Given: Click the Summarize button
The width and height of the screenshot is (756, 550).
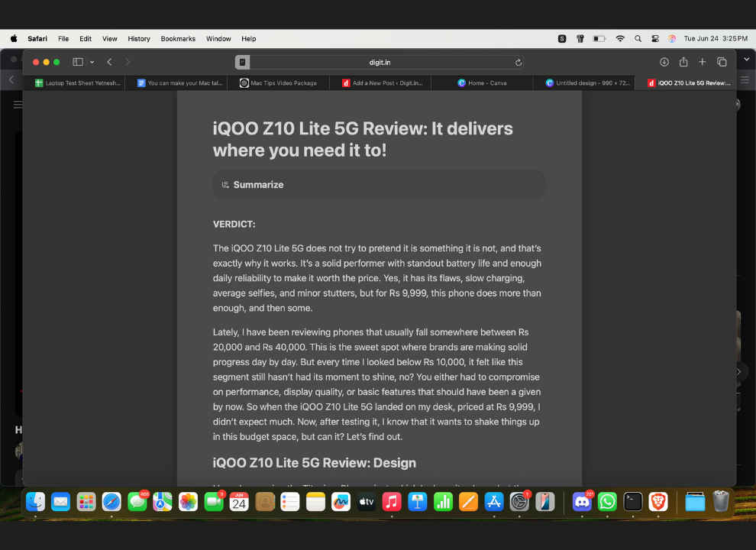Looking at the screenshot, I should click(x=379, y=185).
